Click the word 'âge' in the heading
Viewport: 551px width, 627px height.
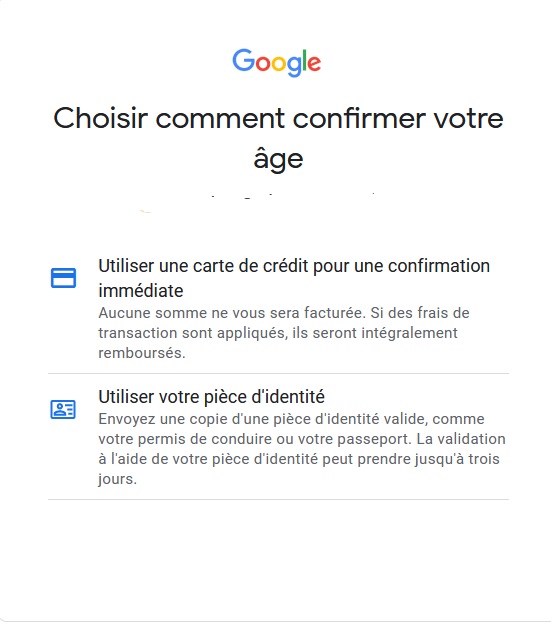click(x=278, y=159)
